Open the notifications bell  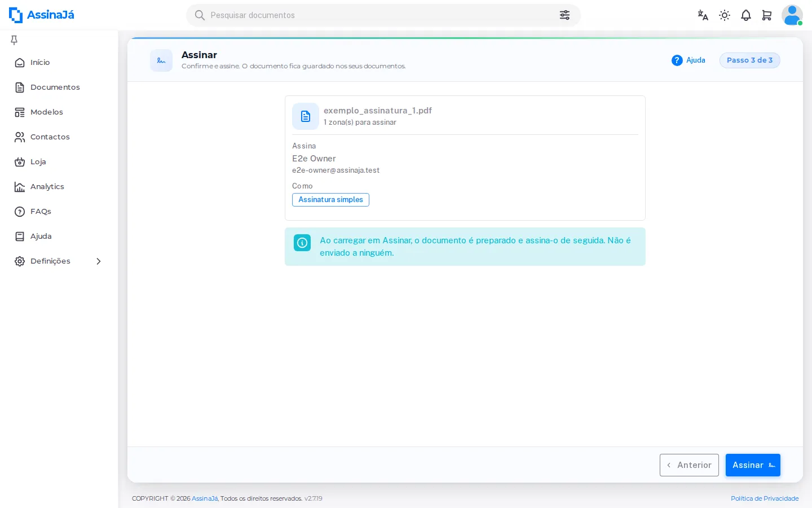[746, 15]
